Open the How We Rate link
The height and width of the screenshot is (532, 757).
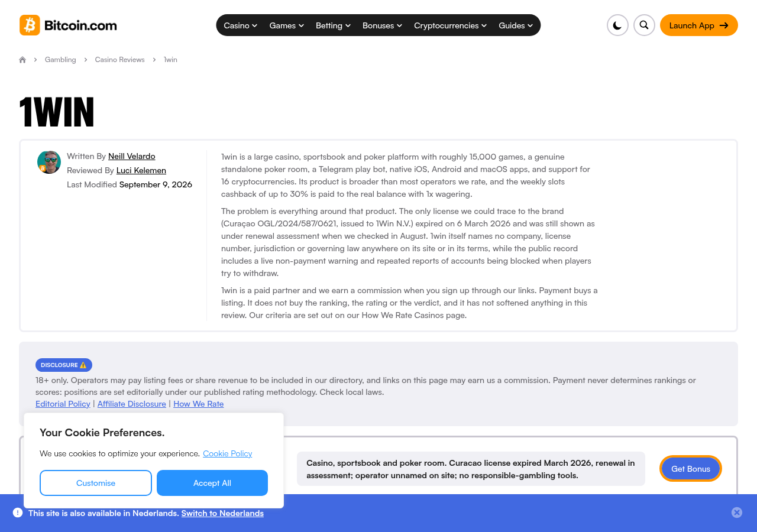tap(199, 404)
